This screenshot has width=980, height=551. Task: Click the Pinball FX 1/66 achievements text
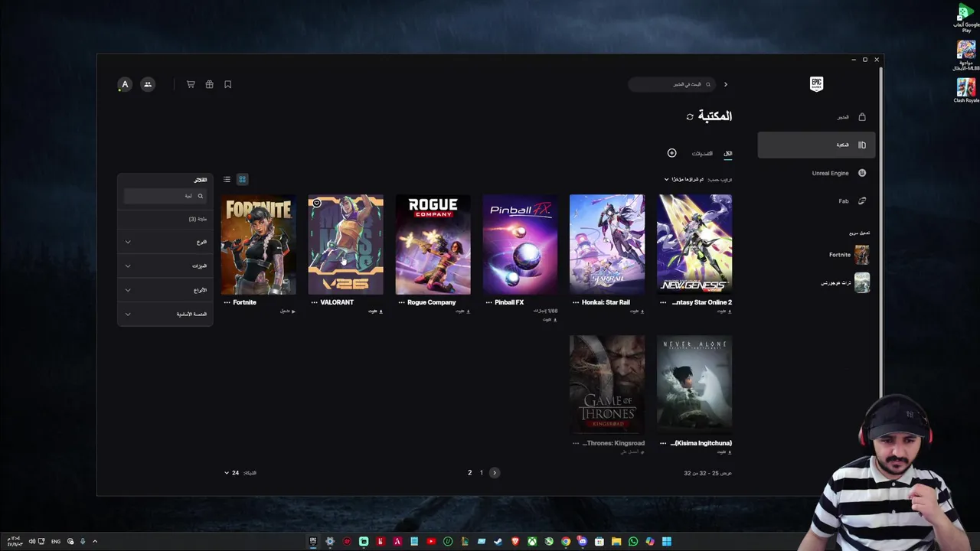coord(545,311)
